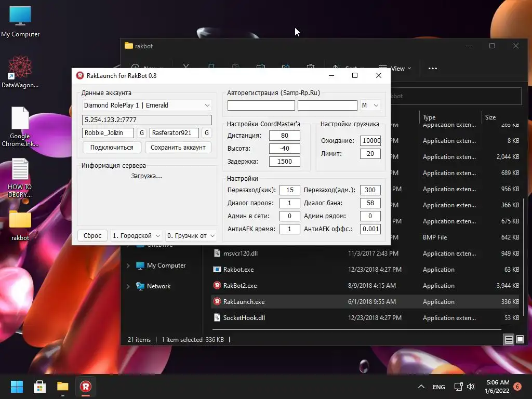The width and height of the screenshot is (532, 399).
Task: Click Перезаход(адм.) field with 300
Action: (x=370, y=190)
